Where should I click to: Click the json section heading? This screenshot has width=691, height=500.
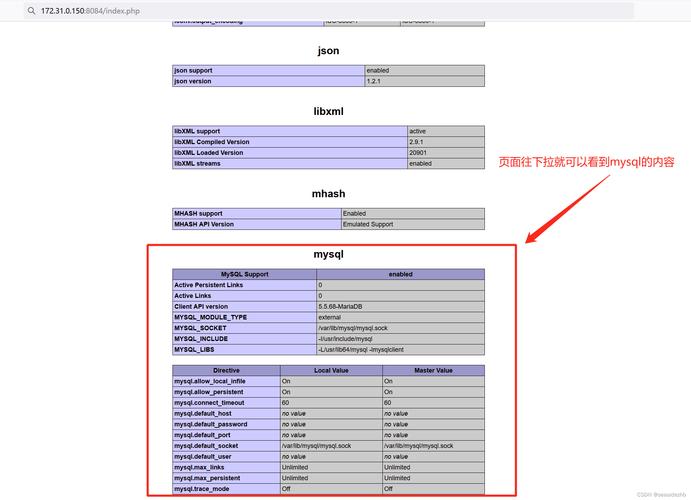[x=328, y=51]
